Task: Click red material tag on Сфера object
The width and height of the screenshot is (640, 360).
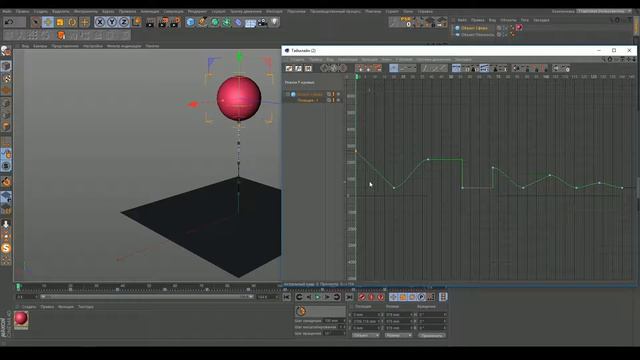Action: point(519,28)
